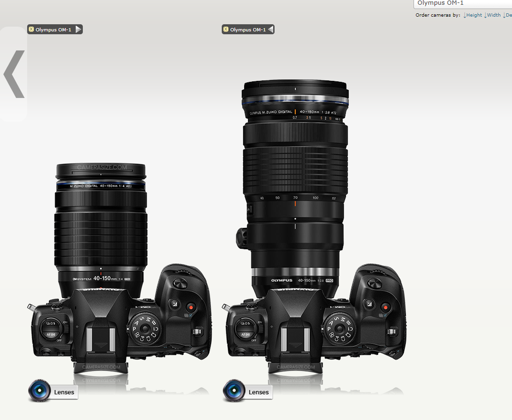The height and width of the screenshot is (420, 512).
Task: Click the large previous-view chevron at the left edge
Action: click(14, 74)
